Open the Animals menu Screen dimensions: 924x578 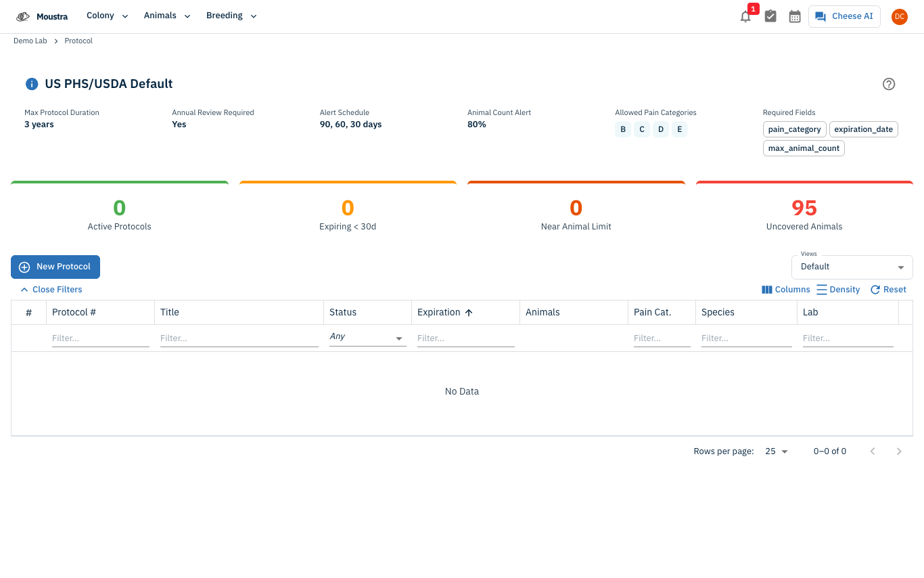tap(167, 16)
